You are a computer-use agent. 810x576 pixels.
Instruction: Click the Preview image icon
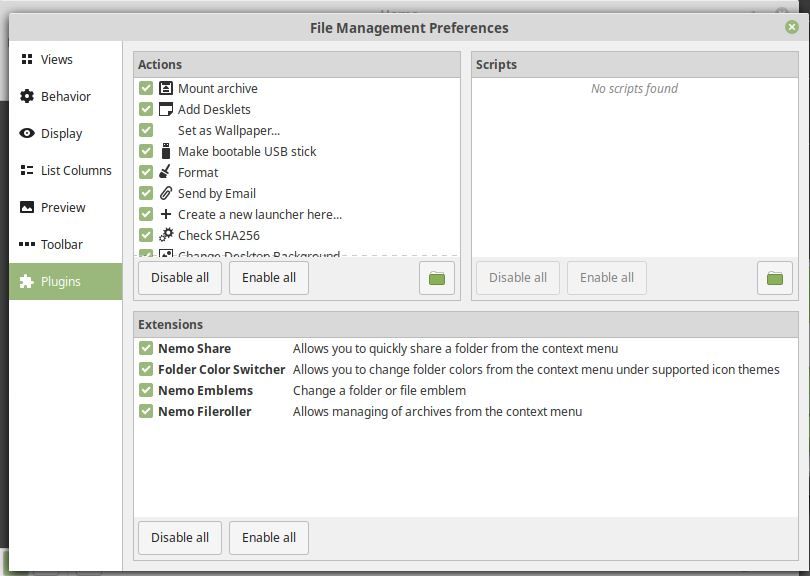(27, 207)
